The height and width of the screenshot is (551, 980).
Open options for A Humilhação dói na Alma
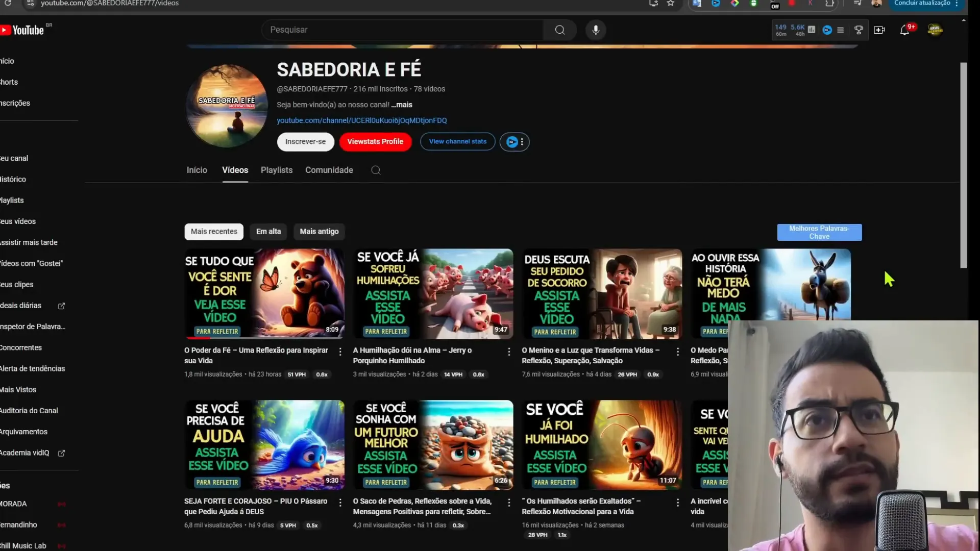pos(509,352)
